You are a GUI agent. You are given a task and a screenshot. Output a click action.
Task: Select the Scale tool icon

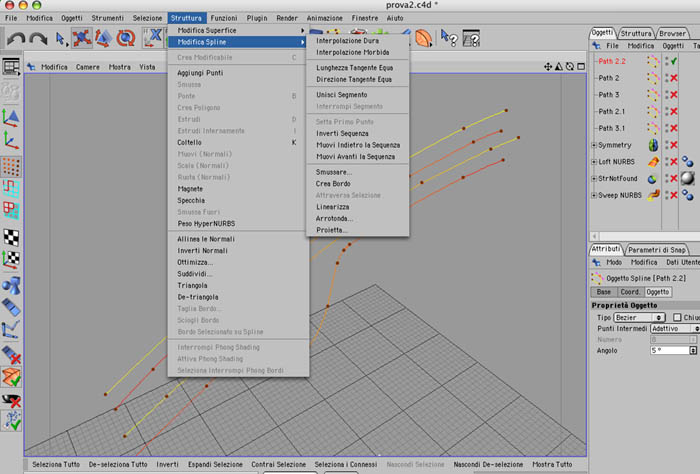[x=104, y=38]
